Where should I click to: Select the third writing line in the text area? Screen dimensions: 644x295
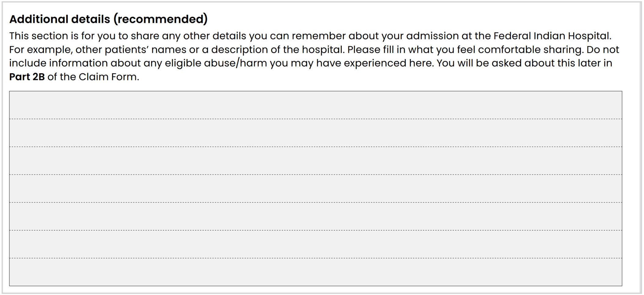316,161
